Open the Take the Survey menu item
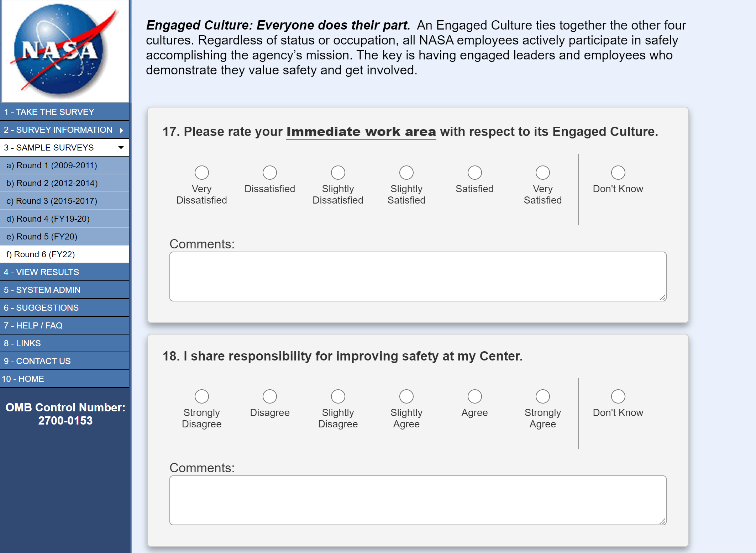The image size is (756, 553). coord(49,112)
